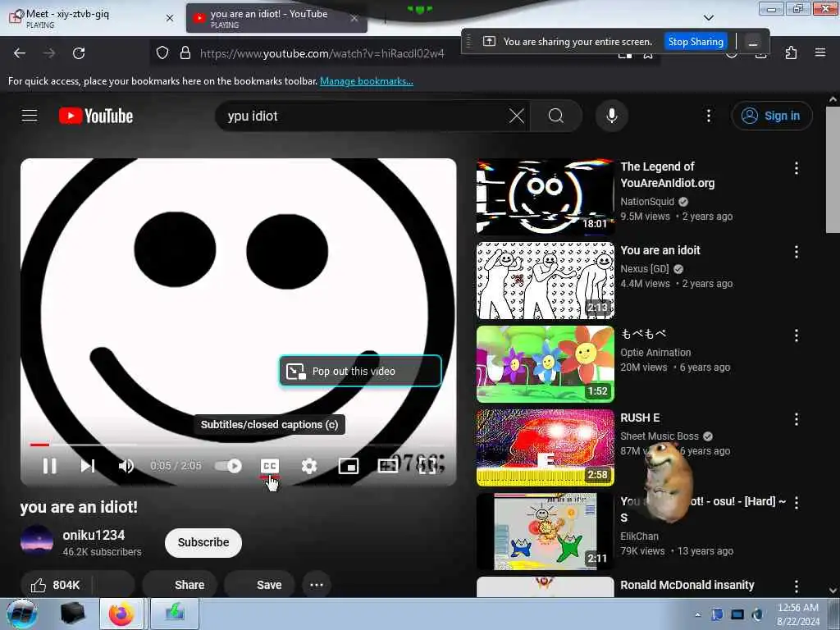This screenshot has height=630, width=840.
Task: Play the Optie Animation flower video thumbnail
Action: [x=546, y=364]
